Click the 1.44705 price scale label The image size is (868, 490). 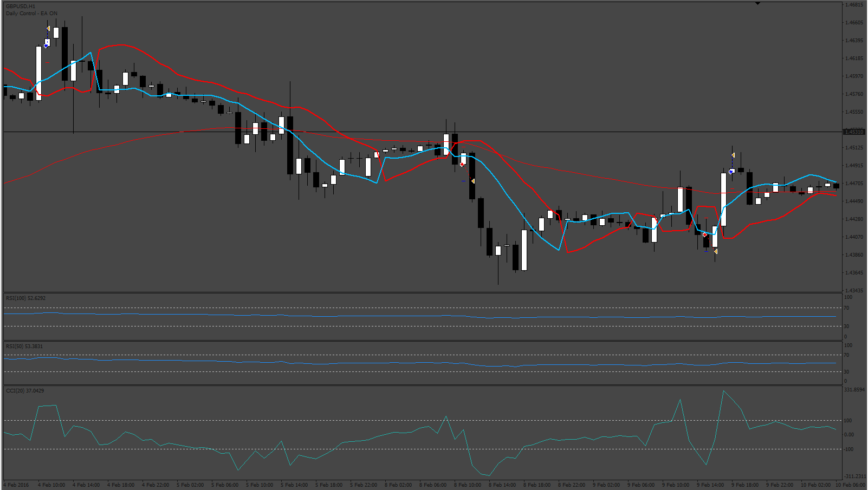pyautogui.click(x=854, y=184)
